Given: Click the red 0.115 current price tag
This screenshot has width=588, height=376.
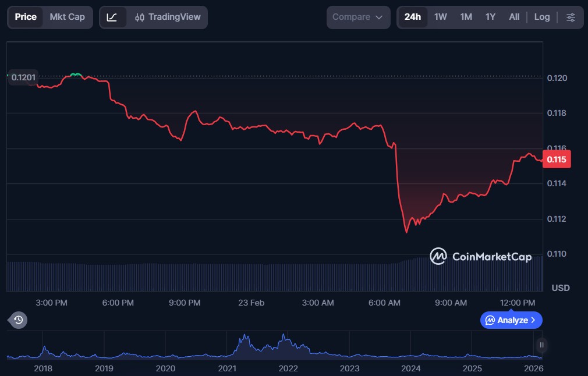Looking at the screenshot, I should pyautogui.click(x=556, y=159).
